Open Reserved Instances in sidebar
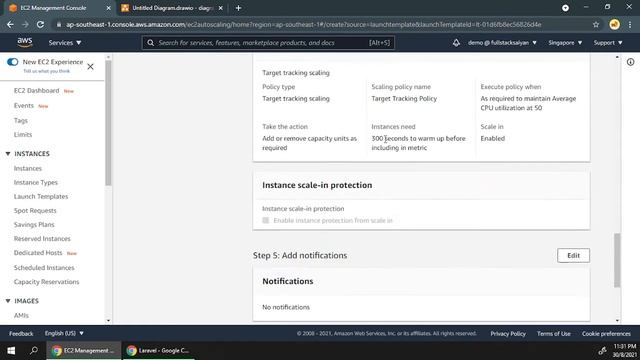This screenshot has height=360, width=640. click(x=42, y=238)
